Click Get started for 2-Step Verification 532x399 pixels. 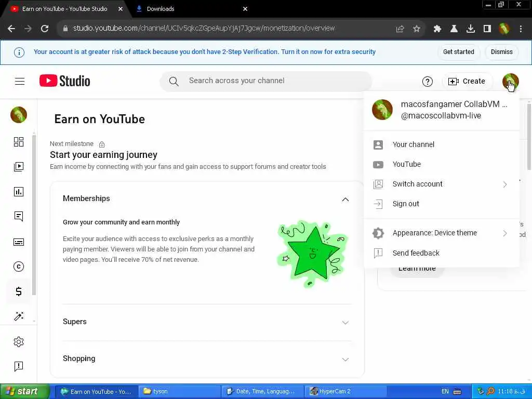pos(458,52)
